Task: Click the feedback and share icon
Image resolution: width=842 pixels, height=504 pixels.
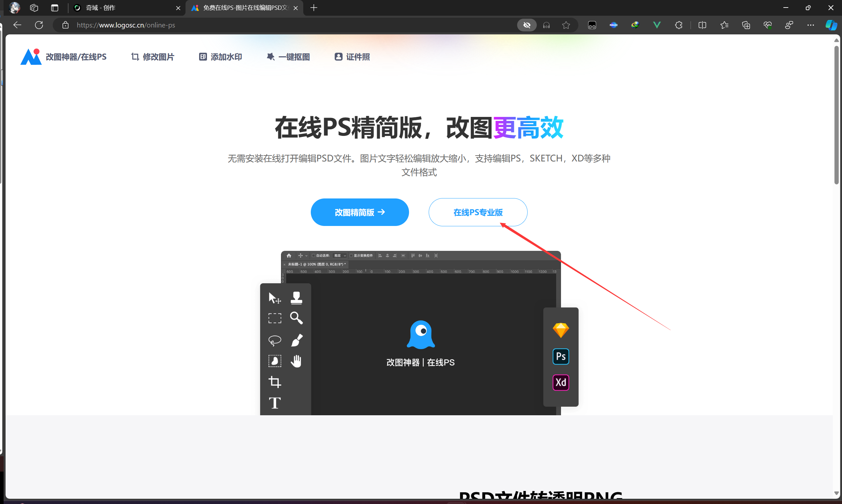Action: pyautogui.click(x=789, y=25)
